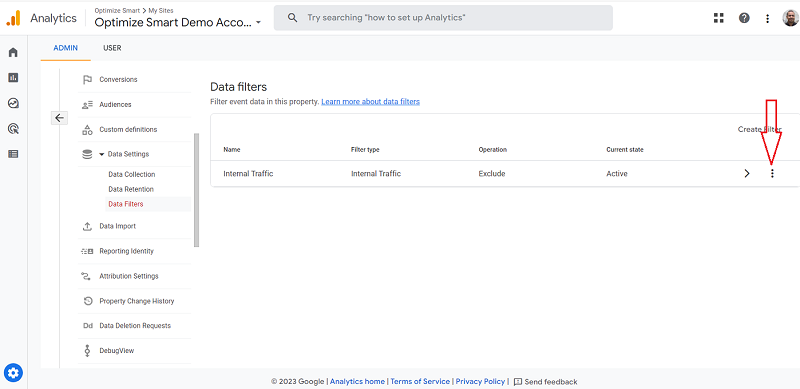This screenshot has width=800, height=389.
Task: Click Internal Traffic in Filter type column
Action: tap(376, 174)
